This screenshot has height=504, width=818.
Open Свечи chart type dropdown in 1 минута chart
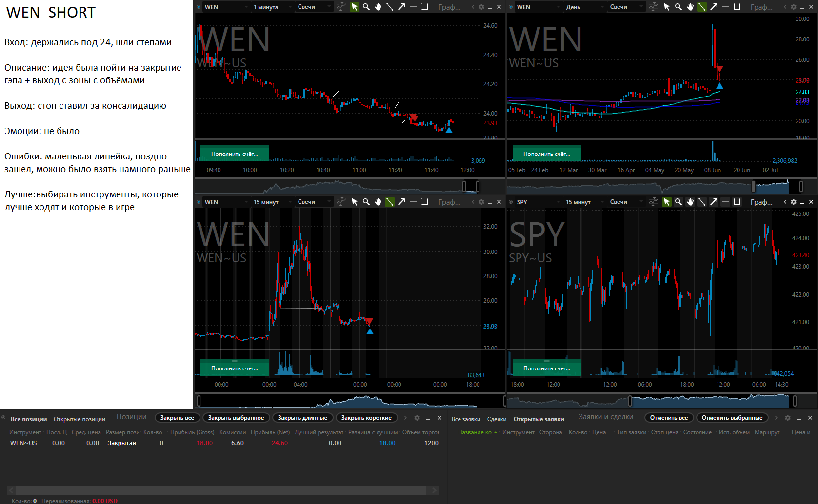(315, 7)
